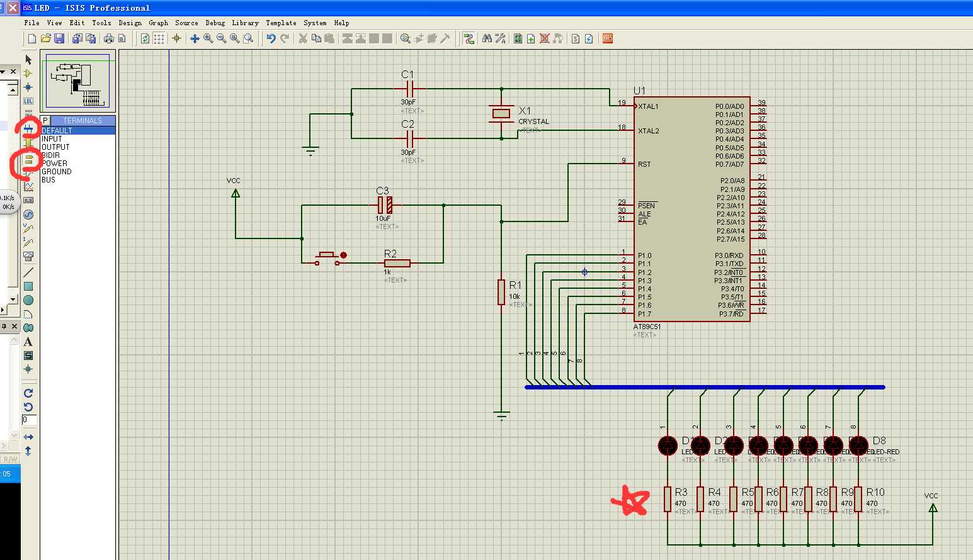
Task: Select the DEFAULT terminal type
Action: click(x=78, y=130)
